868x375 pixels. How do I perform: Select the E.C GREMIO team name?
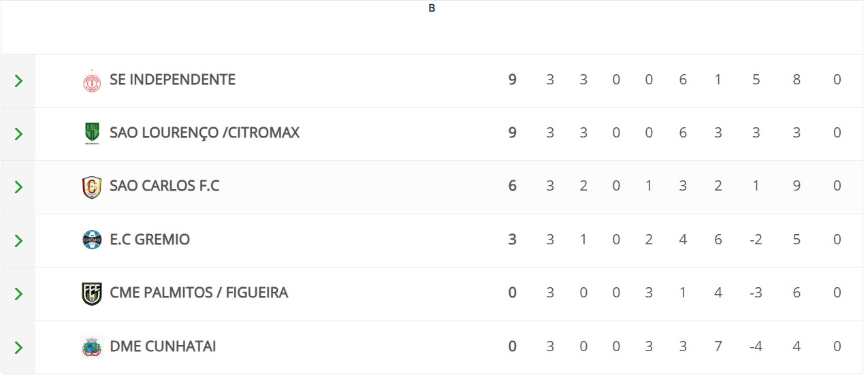150,240
